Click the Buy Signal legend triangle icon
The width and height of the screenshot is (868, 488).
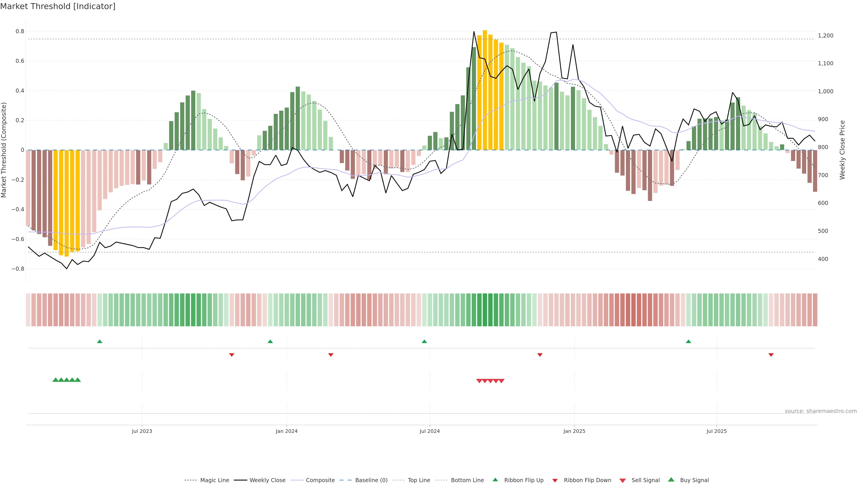click(x=671, y=480)
